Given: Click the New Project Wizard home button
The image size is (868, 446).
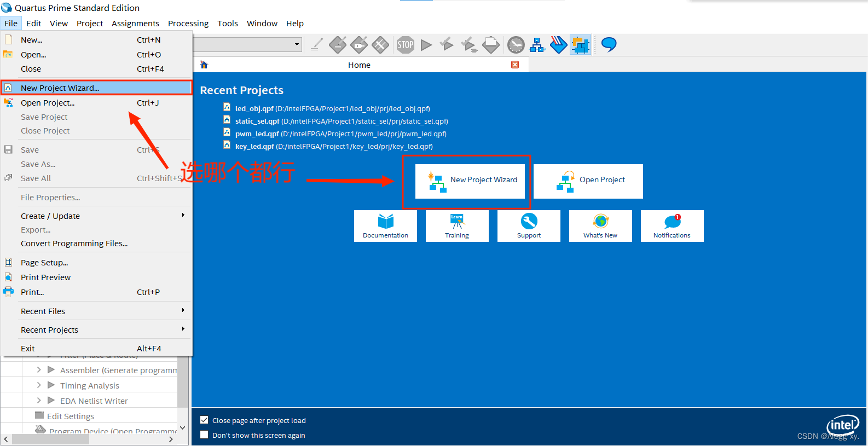Looking at the screenshot, I should (x=470, y=181).
